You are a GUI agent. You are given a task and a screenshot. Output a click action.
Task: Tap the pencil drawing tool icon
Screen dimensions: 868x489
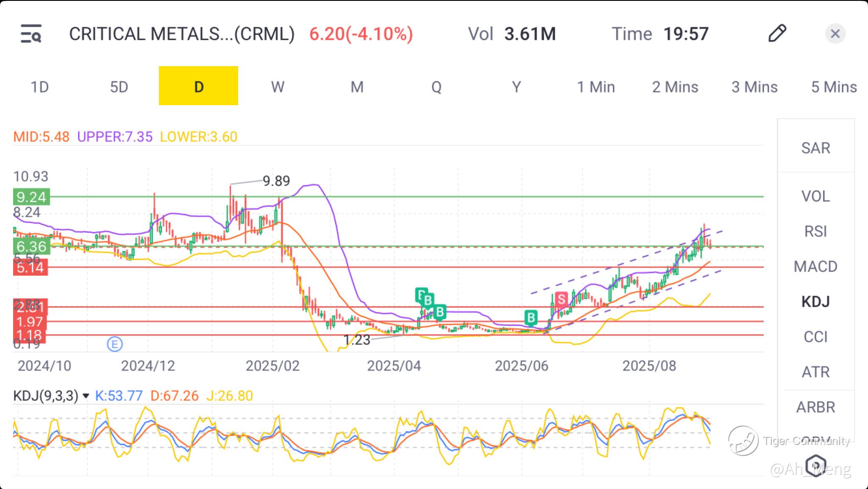tap(777, 34)
